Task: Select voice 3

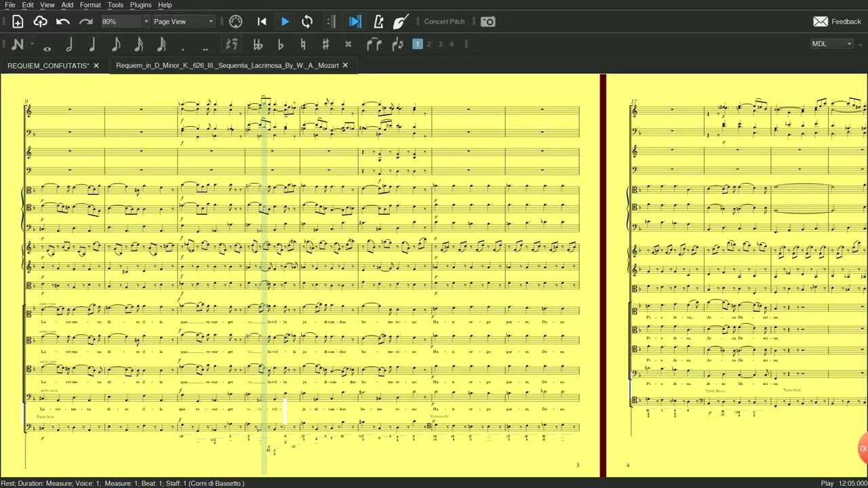Action: coord(440,44)
